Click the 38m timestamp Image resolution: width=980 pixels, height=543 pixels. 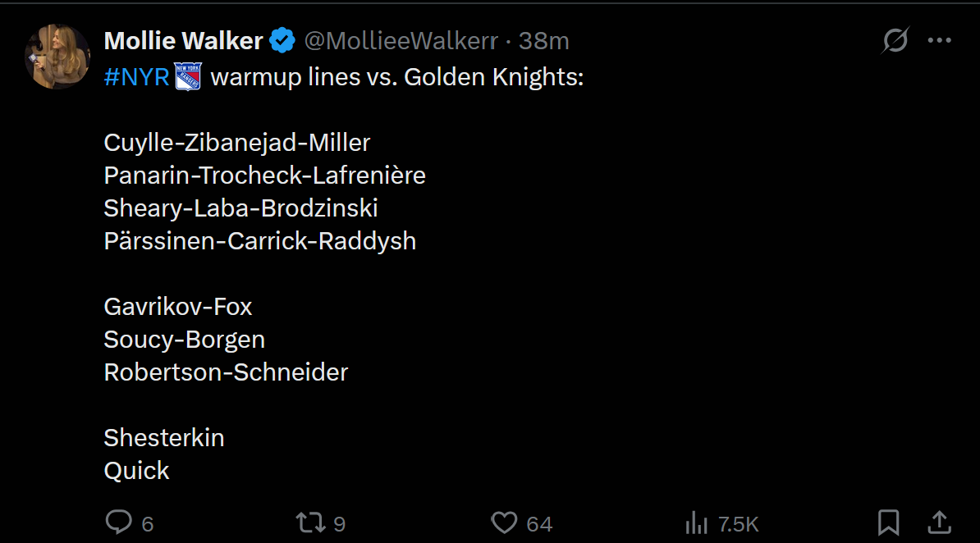(x=544, y=40)
